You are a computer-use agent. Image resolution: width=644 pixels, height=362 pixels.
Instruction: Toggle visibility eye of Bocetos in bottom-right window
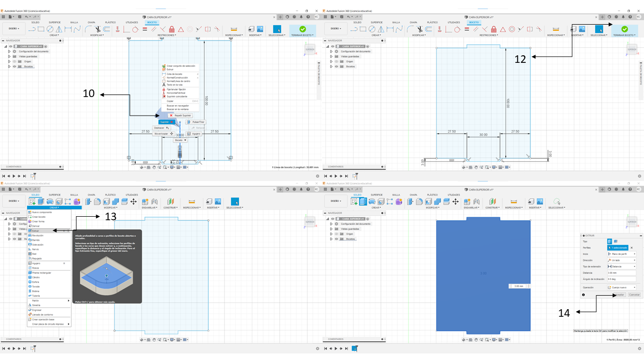click(336, 239)
